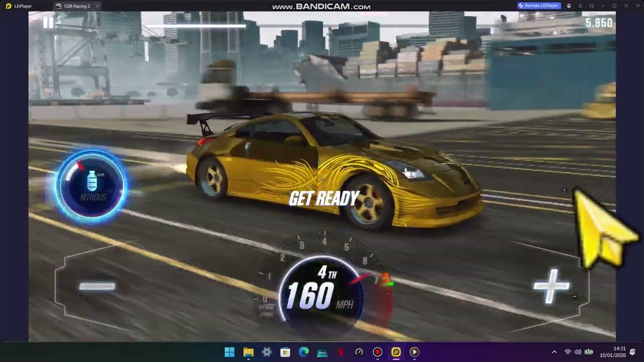
Task: Go to the LDPlayer home tab
Action: pyautogui.click(x=19, y=6)
